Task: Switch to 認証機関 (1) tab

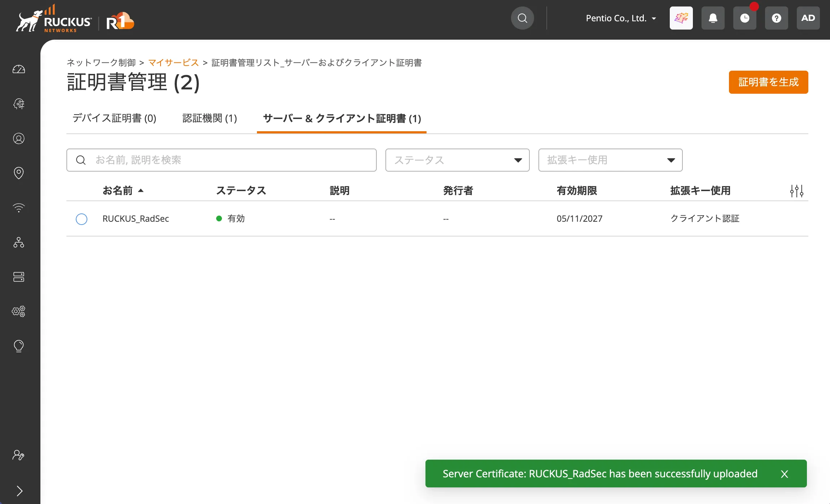Action: click(210, 118)
